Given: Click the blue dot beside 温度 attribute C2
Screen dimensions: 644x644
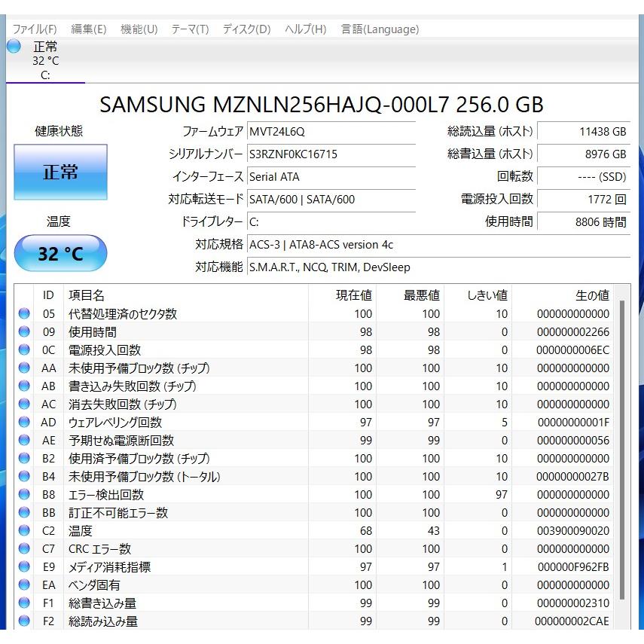Looking at the screenshot, I should coord(24,530).
